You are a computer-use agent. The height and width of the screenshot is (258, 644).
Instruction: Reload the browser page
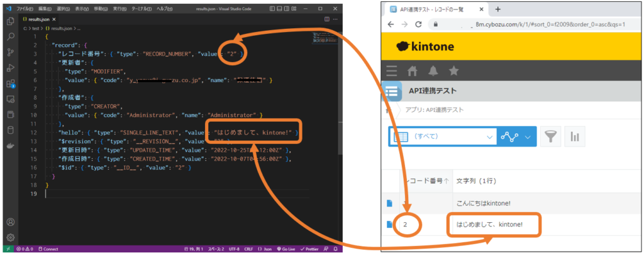pyautogui.click(x=418, y=24)
